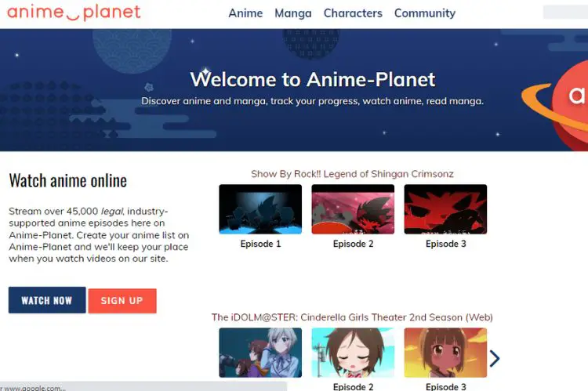Open iDOLM@STER Episode 3 thumbnail

pyautogui.click(x=445, y=353)
